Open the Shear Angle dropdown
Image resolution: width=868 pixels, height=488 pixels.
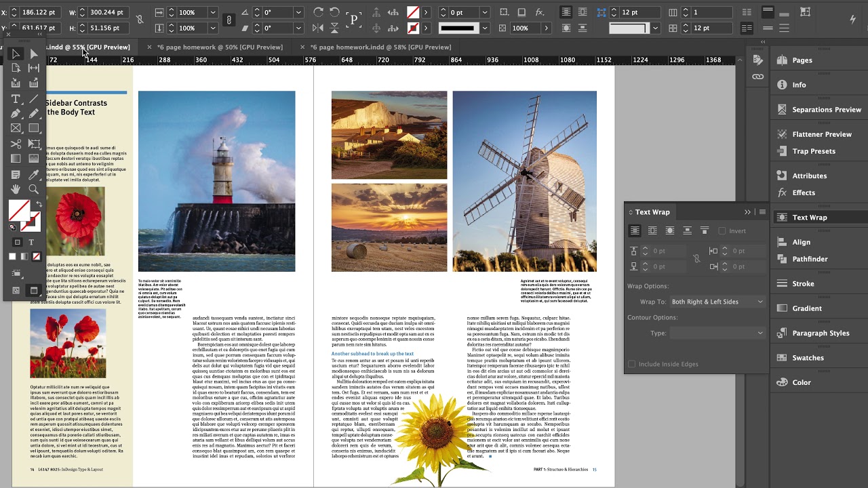click(x=298, y=28)
